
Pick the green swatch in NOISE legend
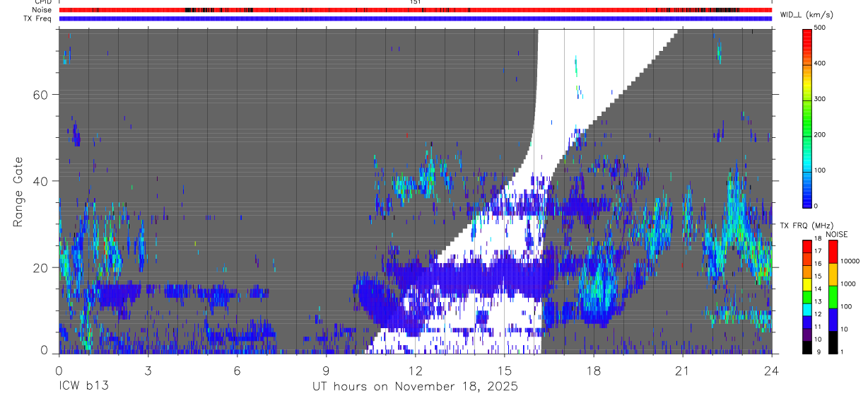pos(833,296)
